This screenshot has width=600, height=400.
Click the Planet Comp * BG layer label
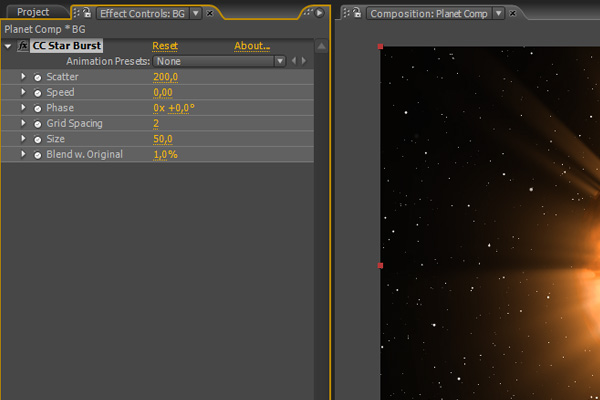45,29
